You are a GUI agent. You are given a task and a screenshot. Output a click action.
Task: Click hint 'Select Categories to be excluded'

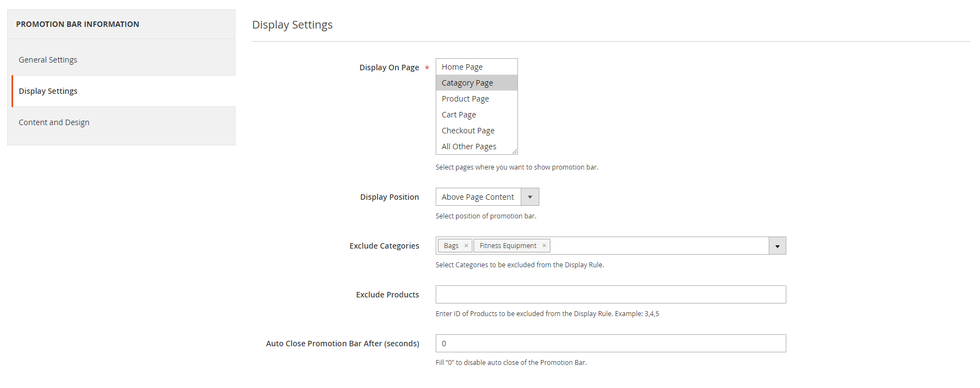pyautogui.click(x=520, y=265)
